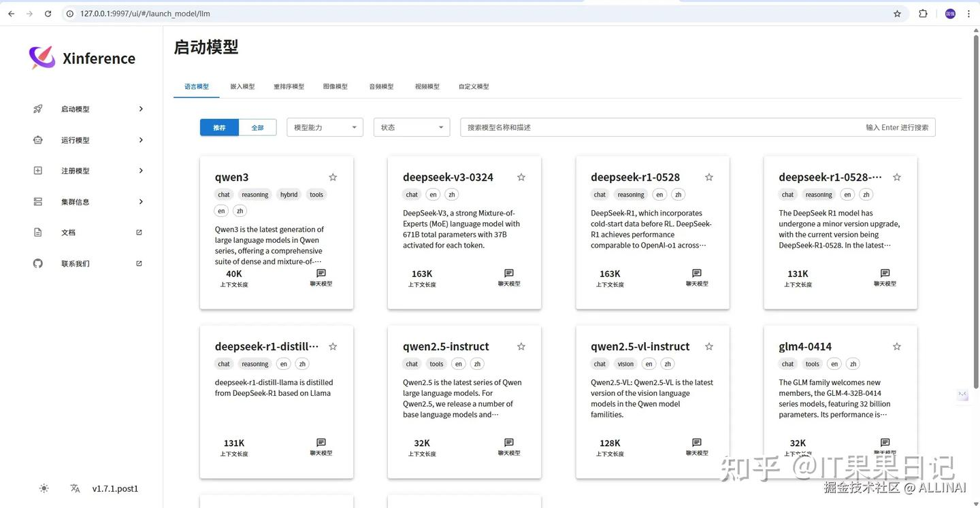Click the floating widget icon at right edge
980x508 pixels.
pyautogui.click(x=962, y=395)
